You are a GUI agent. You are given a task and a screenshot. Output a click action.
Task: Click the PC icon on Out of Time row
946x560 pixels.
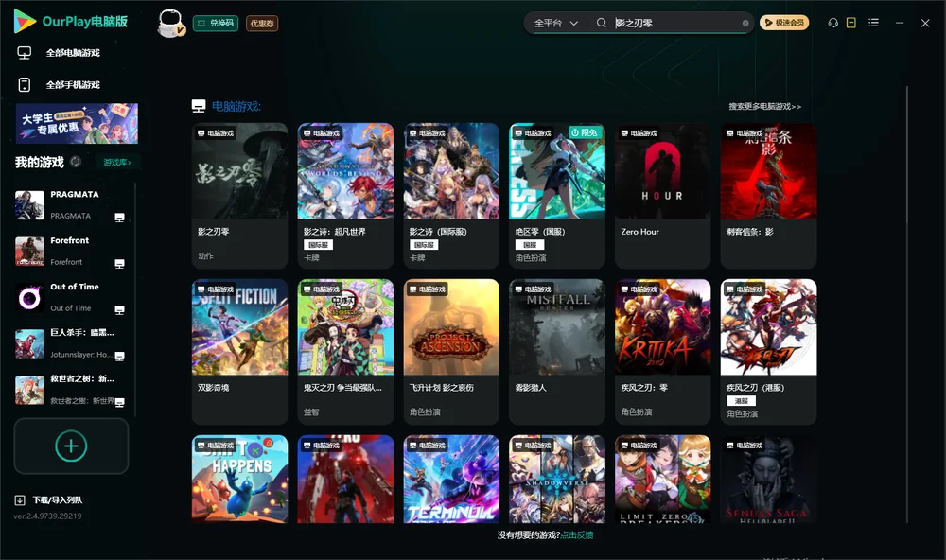click(x=119, y=309)
